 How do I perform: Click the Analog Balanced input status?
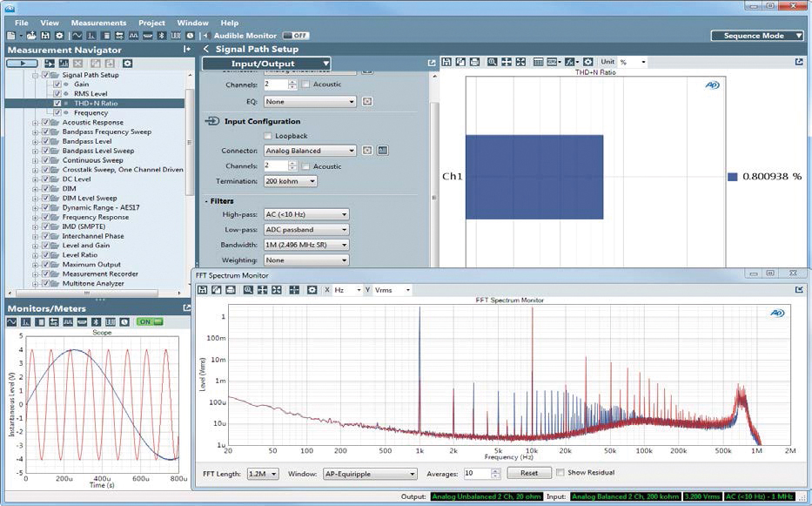(x=625, y=496)
